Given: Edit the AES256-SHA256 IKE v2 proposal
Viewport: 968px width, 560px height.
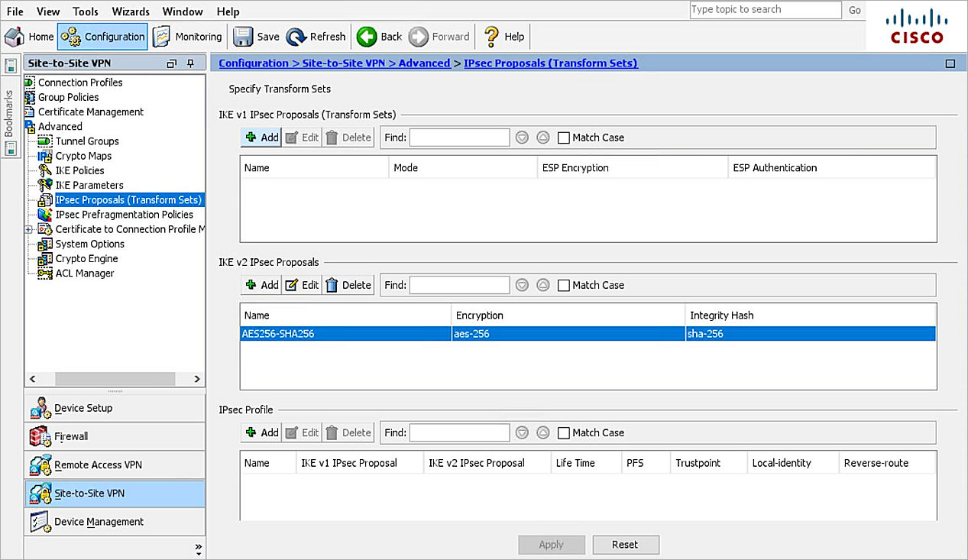Looking at the screenshot, I should click(x=302, y=285).
